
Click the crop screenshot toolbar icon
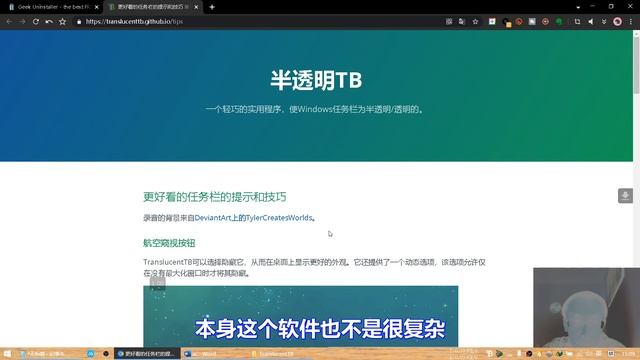(x=577, y=22)
